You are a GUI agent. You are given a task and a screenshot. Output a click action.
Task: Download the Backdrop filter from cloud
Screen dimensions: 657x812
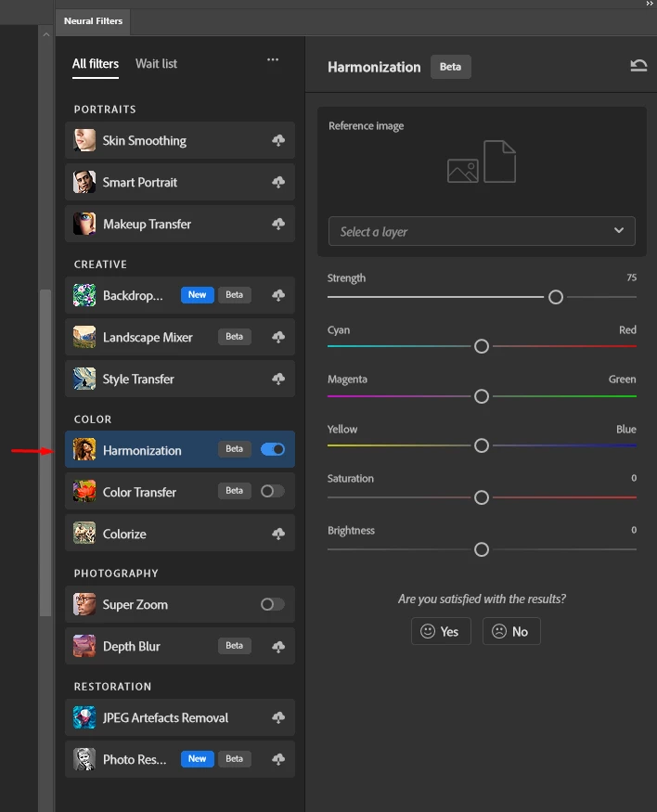[x=278, y=295]
